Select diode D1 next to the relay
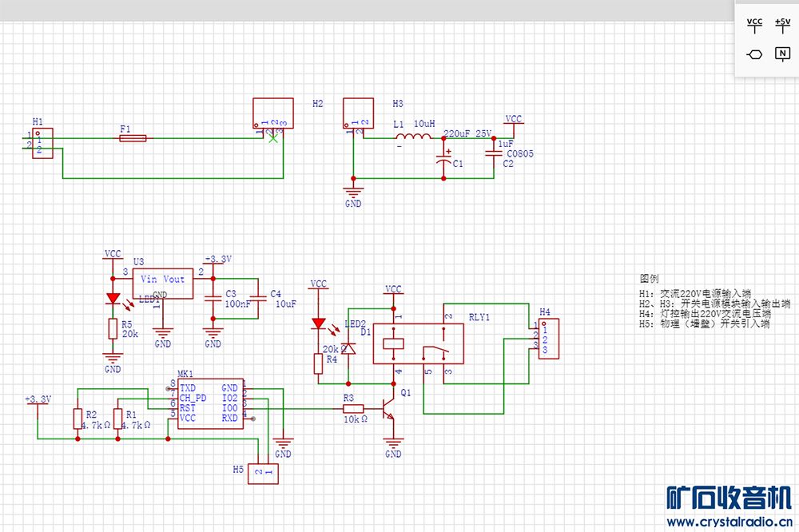799x532 pixels. coord(348,349)
